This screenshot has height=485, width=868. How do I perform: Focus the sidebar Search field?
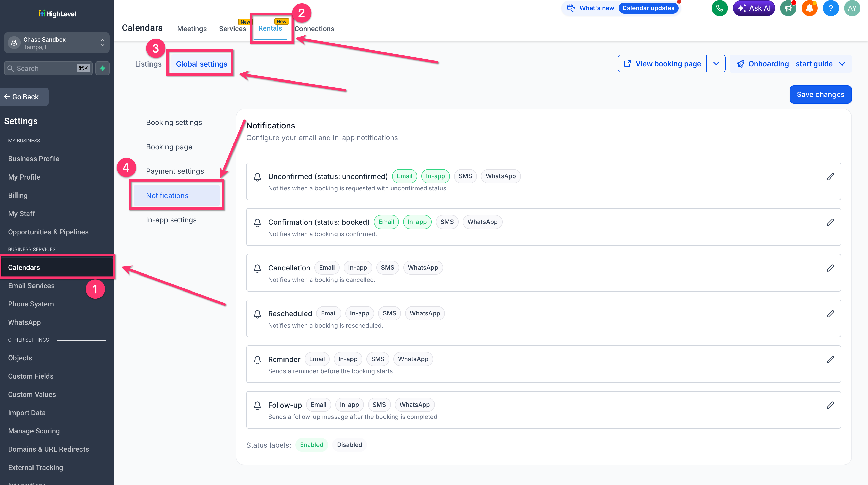coord(48,68)
